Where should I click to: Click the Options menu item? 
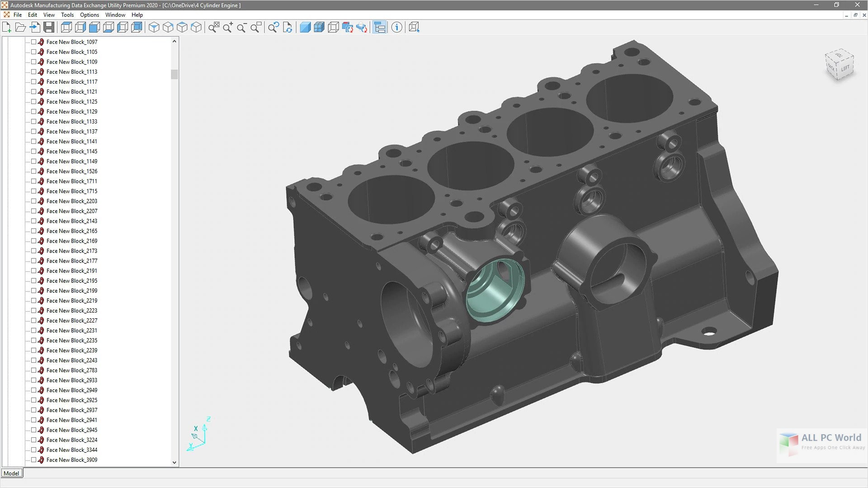89,15
